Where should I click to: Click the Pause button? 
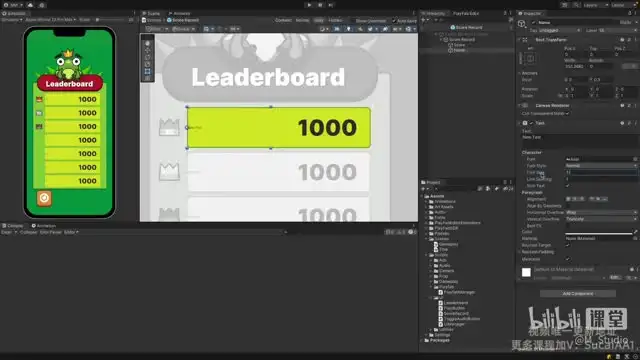click(x=320, y=5)
